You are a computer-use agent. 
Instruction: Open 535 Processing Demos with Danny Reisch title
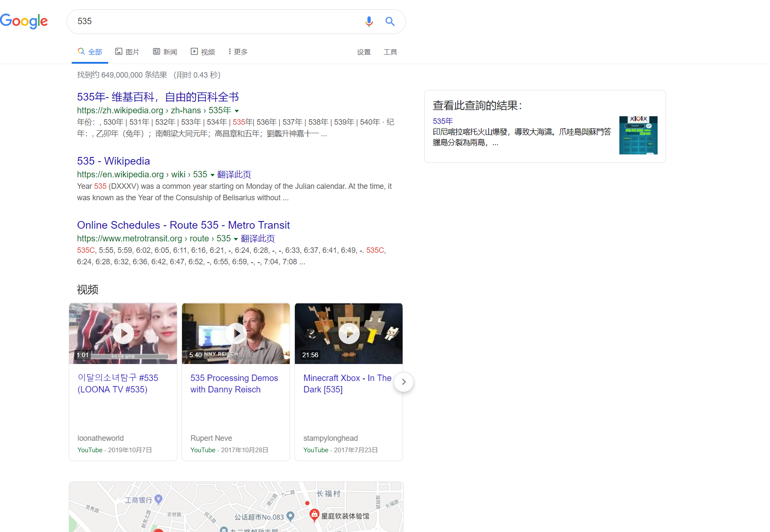pyautogui.click(x=234, y=384)
